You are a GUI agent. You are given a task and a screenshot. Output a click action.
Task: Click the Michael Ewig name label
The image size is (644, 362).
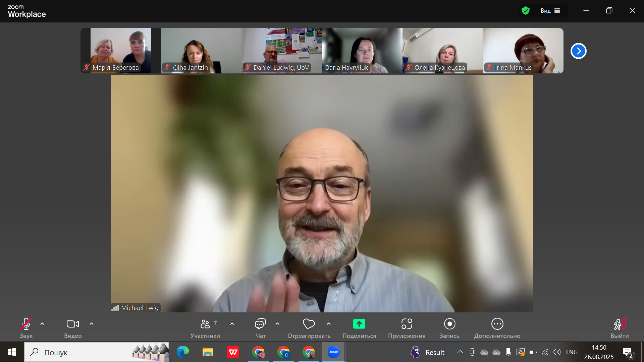(140, 308)
